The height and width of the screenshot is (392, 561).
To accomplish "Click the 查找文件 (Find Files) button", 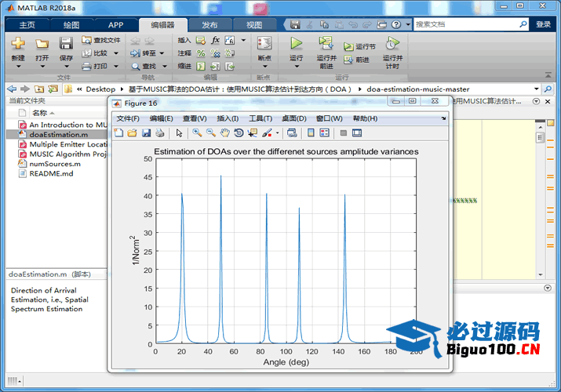I will click(101, 40).
